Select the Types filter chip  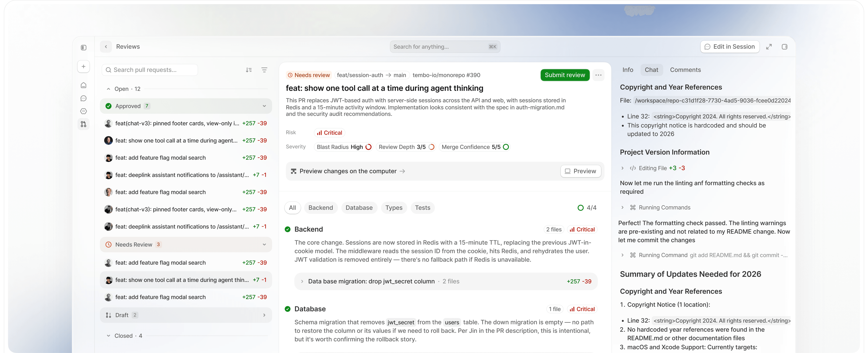[394, 208]
